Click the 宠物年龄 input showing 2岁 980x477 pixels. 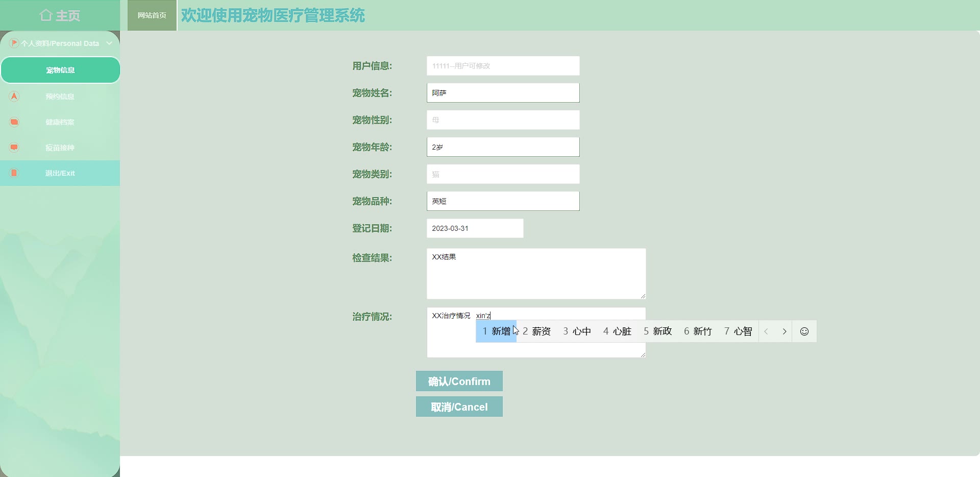503,147
